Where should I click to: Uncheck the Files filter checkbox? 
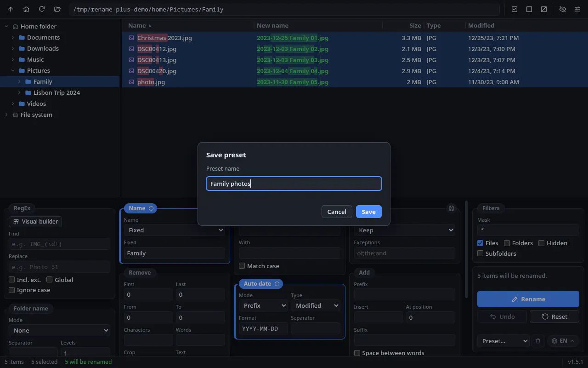coord(481,243)
